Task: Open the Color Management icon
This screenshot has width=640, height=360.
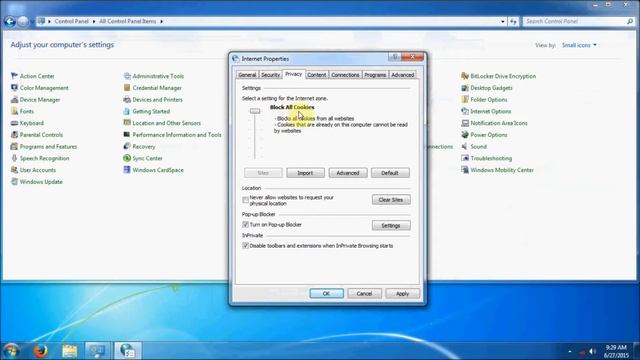Action: click(14, 88)
